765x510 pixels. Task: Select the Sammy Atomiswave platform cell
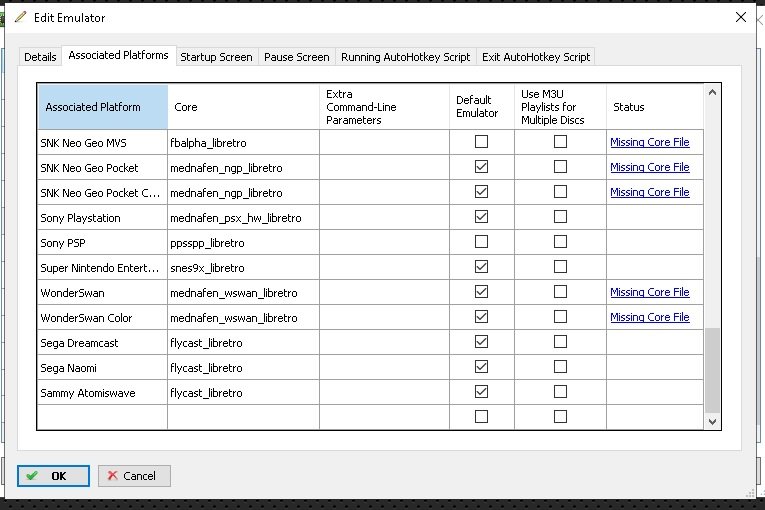102,392
